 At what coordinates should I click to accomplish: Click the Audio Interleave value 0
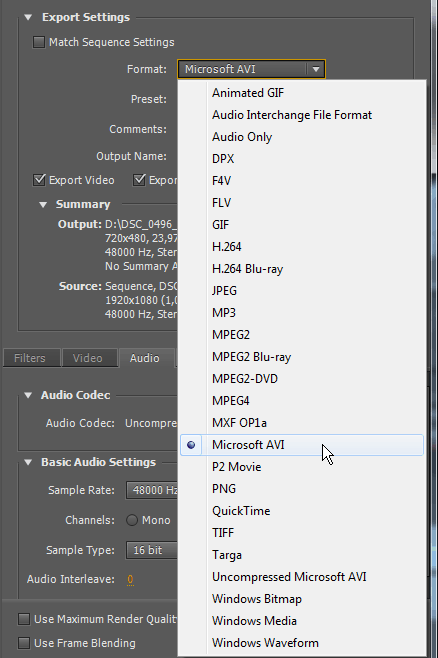point(130,580)
